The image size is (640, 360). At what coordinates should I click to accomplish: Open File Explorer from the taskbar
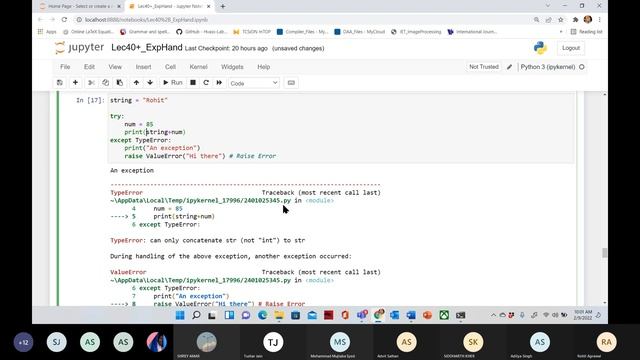pyautogui.click(x=279, y=315)
